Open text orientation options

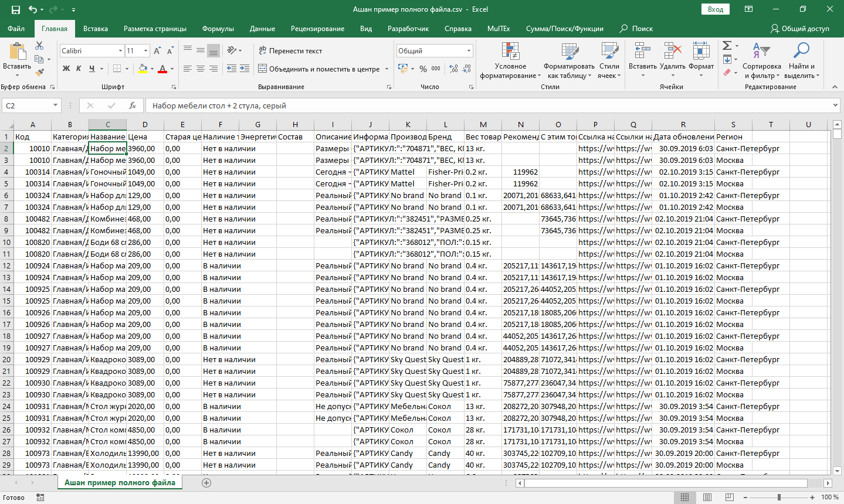click(234, 50)
